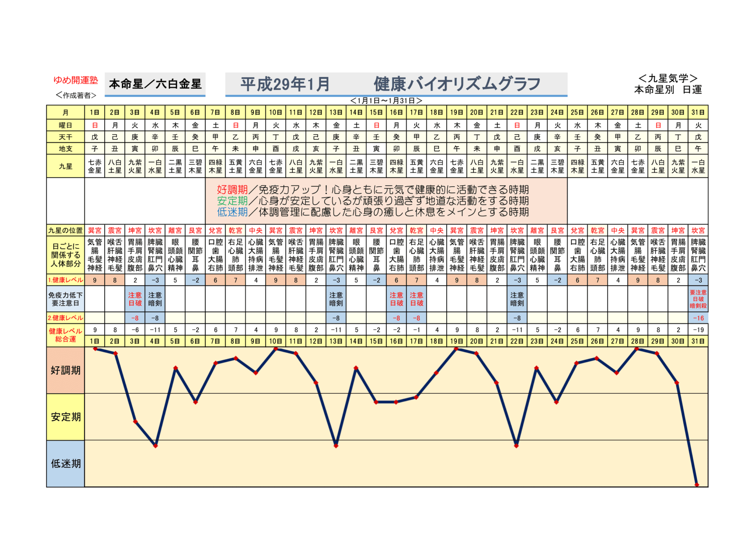
Task: Click the red ゆめ開運塾 text
Action: [76, 80]
